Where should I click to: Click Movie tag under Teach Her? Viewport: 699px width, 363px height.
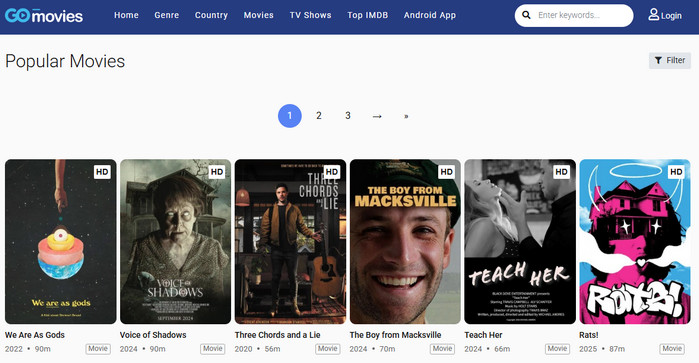tap(557, 349)
